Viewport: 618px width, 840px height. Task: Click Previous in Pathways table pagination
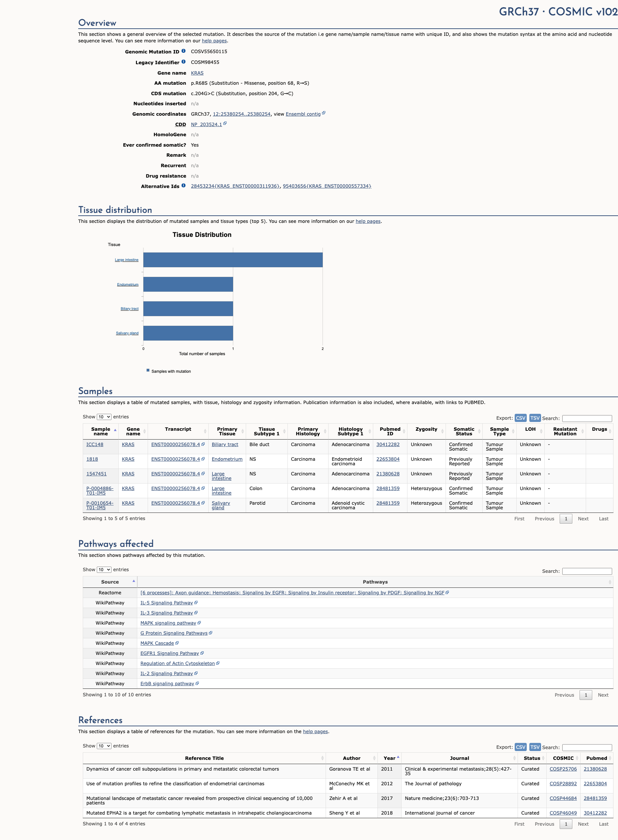pos(564,695)
